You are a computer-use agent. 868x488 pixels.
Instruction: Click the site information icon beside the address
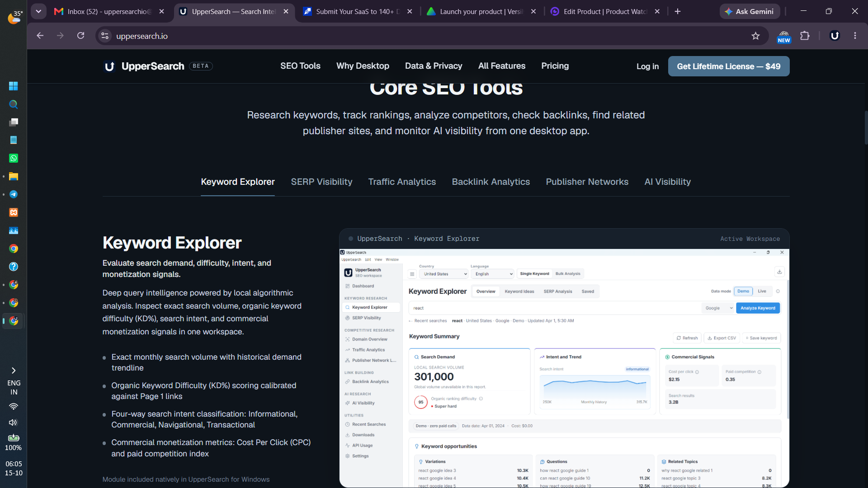tap(105, 36)
